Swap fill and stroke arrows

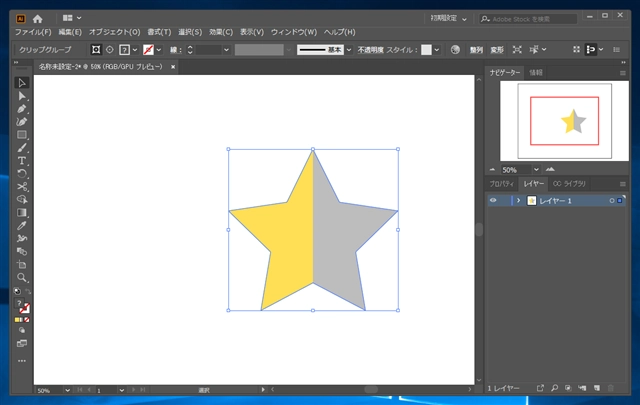click(28, 291)
